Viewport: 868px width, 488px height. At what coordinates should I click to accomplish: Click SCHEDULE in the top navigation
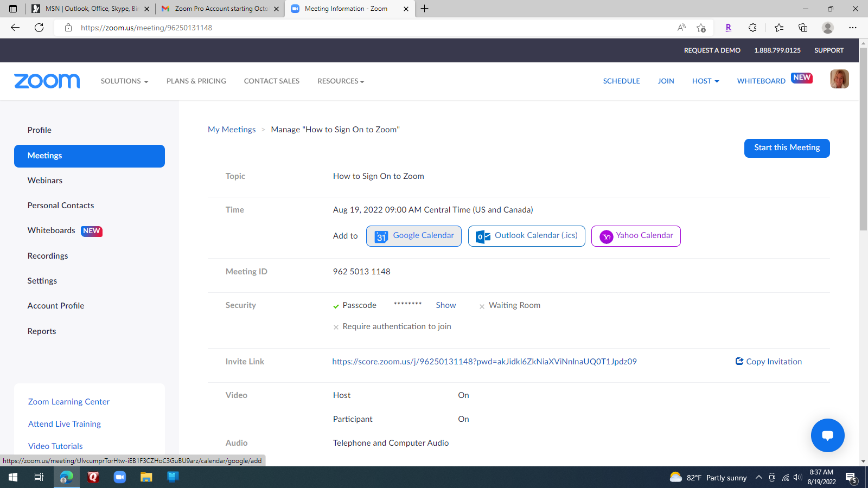coord(622,81)
